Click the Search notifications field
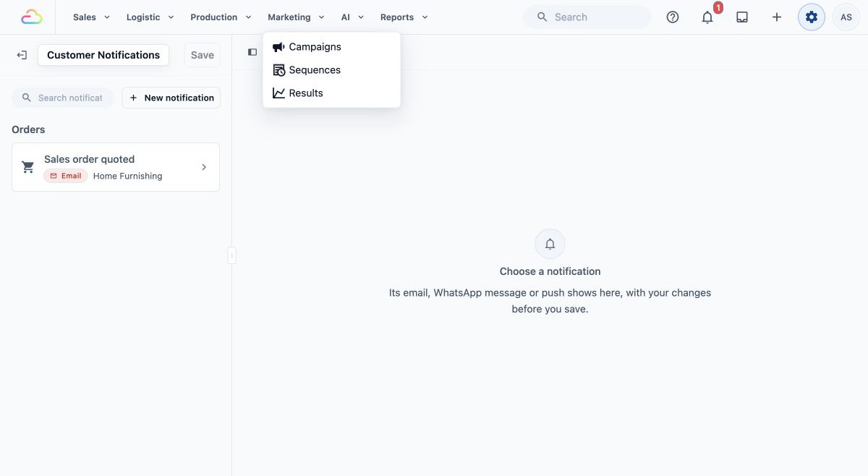 point(63,98)
